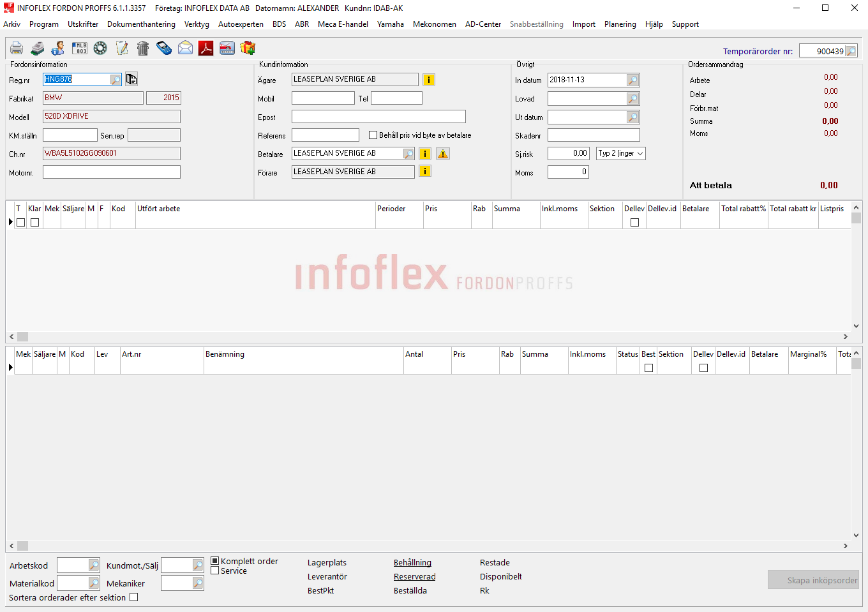Click the search icon beside Mekaniker field
Image resolution: width=868 pixels, height=612 pixels.
click(x=198, y=583)
